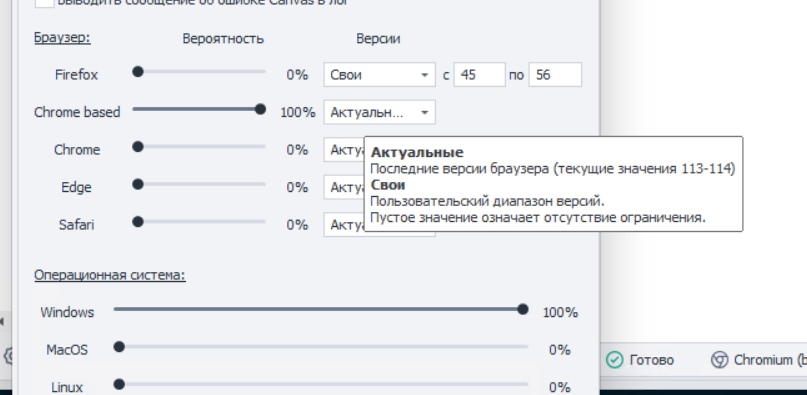Click the Chrome based 100% value

[297, 112]
